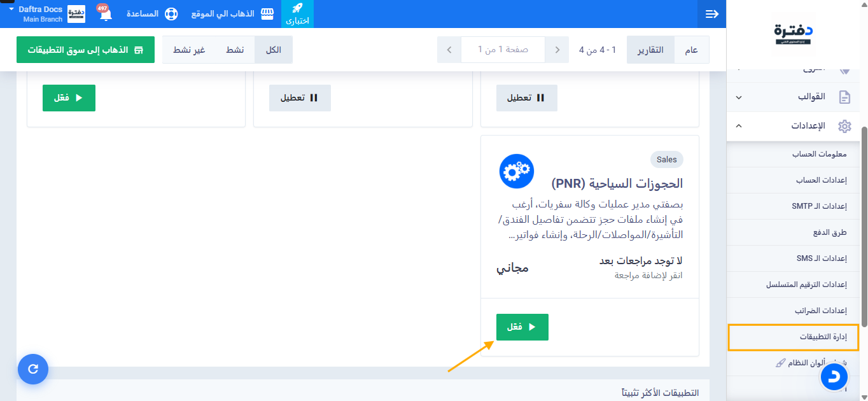The width and height of the screenshot is (868, 401).
Task: Click the Daftra logo in the sidebar
Action: coord(793,34)
